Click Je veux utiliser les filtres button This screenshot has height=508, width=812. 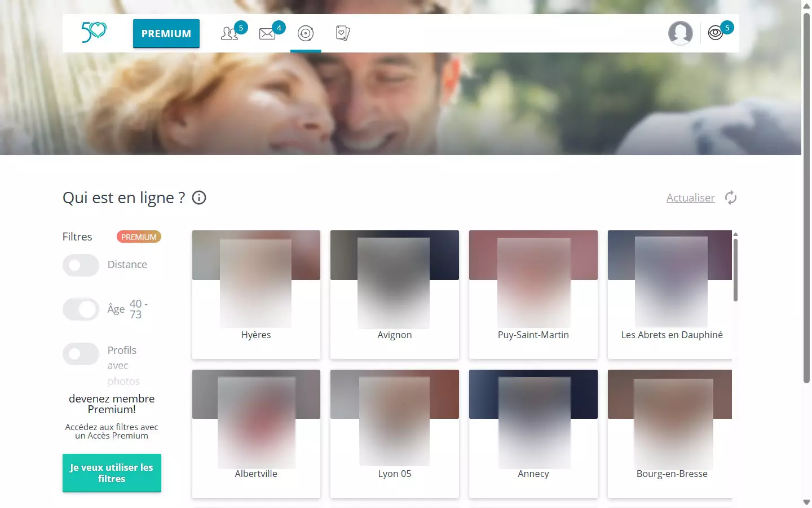[112, 473]
